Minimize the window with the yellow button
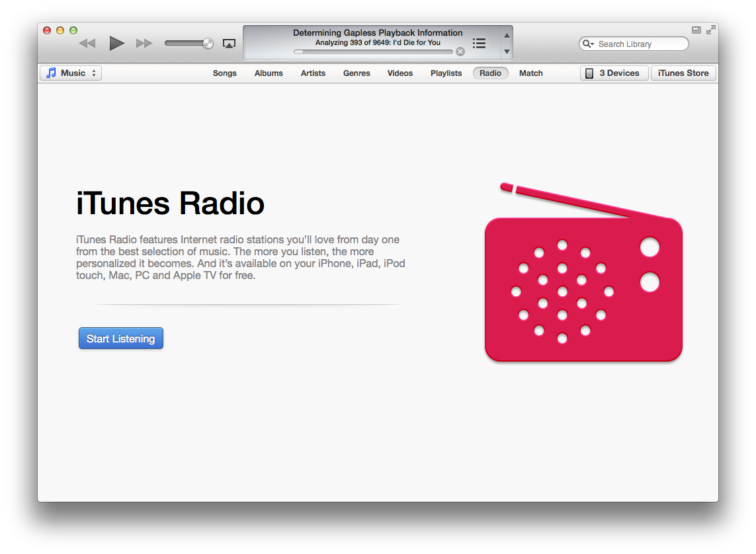 coord(60,30)
